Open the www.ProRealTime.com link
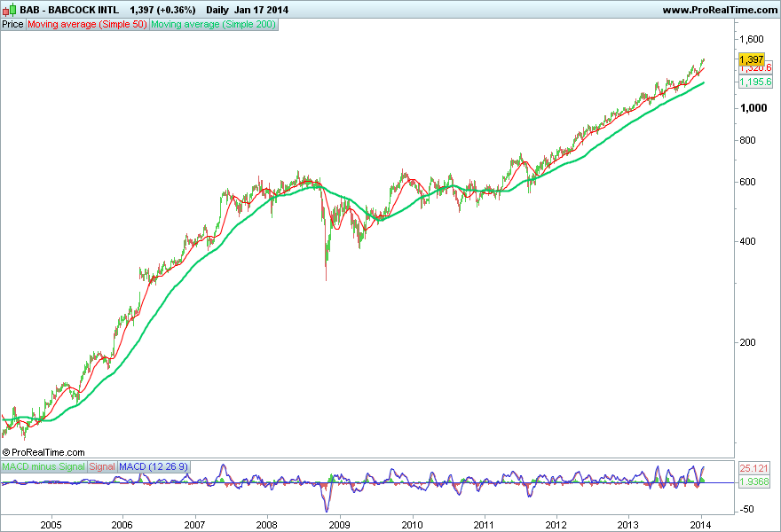 pyautogui.click(x=720, y=10)
